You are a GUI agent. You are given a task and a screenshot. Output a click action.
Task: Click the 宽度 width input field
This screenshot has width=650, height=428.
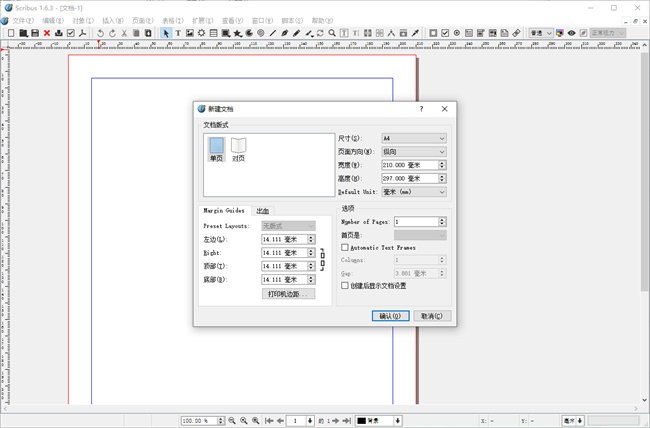[408, 165]
